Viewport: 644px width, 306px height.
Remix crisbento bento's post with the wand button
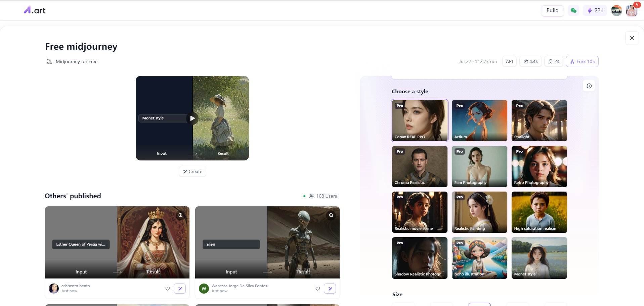[180, 289]
